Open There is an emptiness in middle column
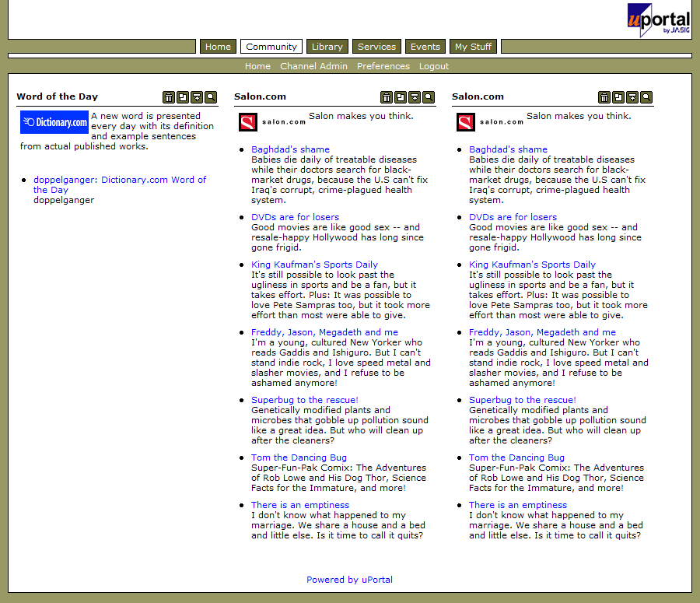This screenshot has width=700, height=603. [x=300, y=505]
